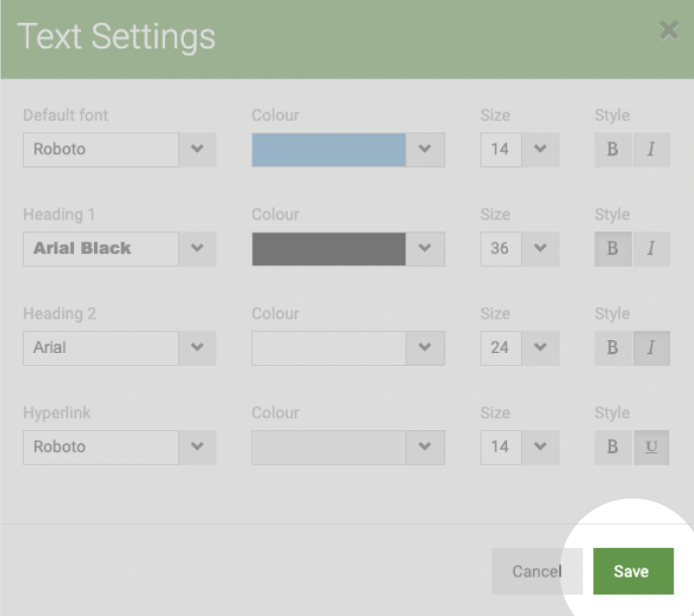Screen dimensions: 694x616
Task: Expand Hyperlink colour dropdown arrow
Action: click(425, 447)
